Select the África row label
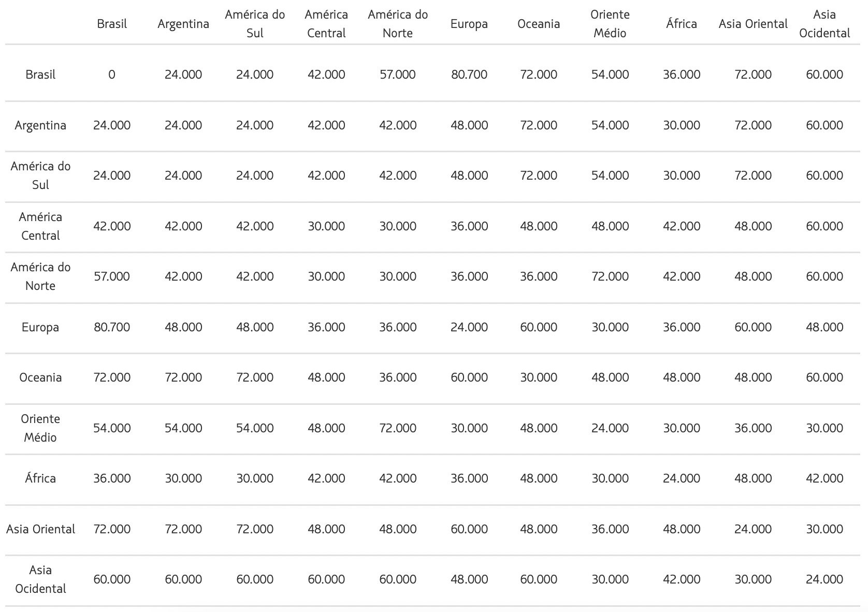The image size is (868, 612). click(40, 478)
